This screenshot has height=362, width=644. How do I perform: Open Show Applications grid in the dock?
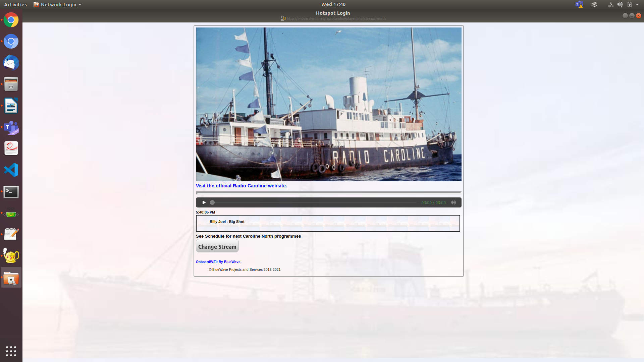11,351
